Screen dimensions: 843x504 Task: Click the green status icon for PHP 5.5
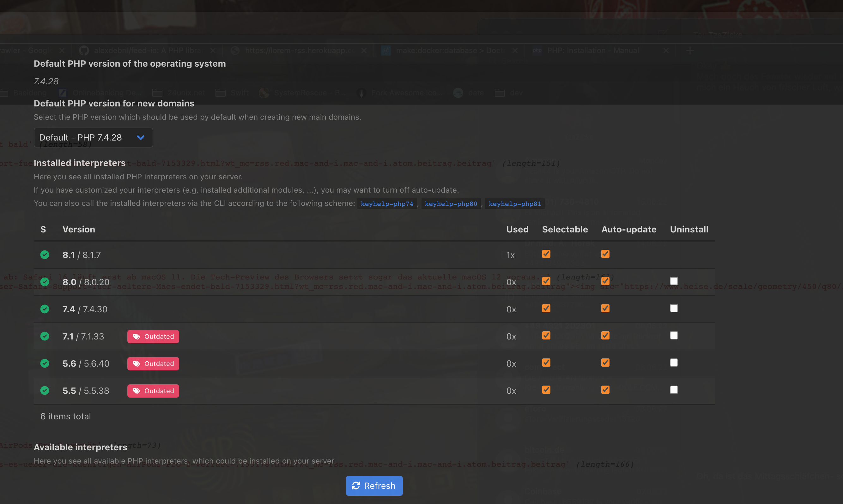coord(45,391)
